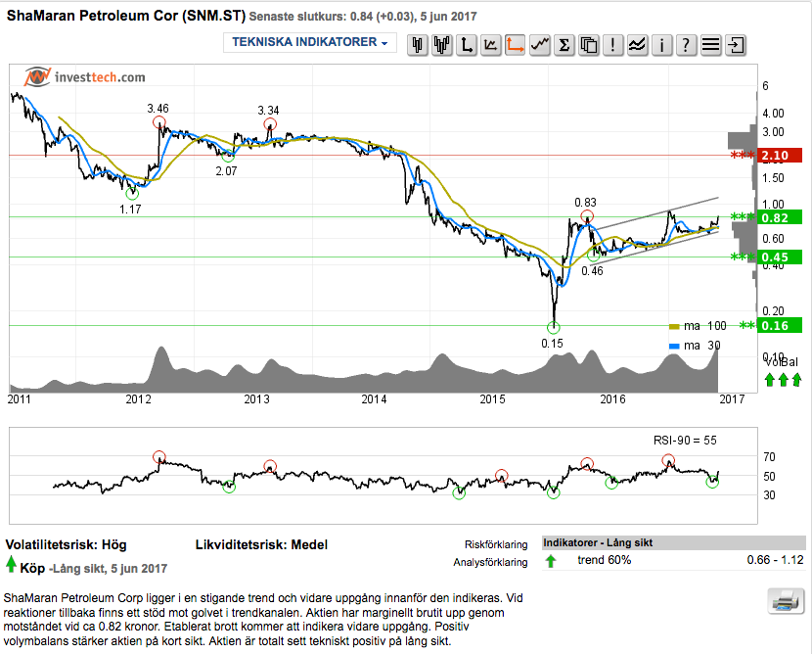Open the Analysförklaring link
Screen dimensions: 812x654
tap(490, 562)
